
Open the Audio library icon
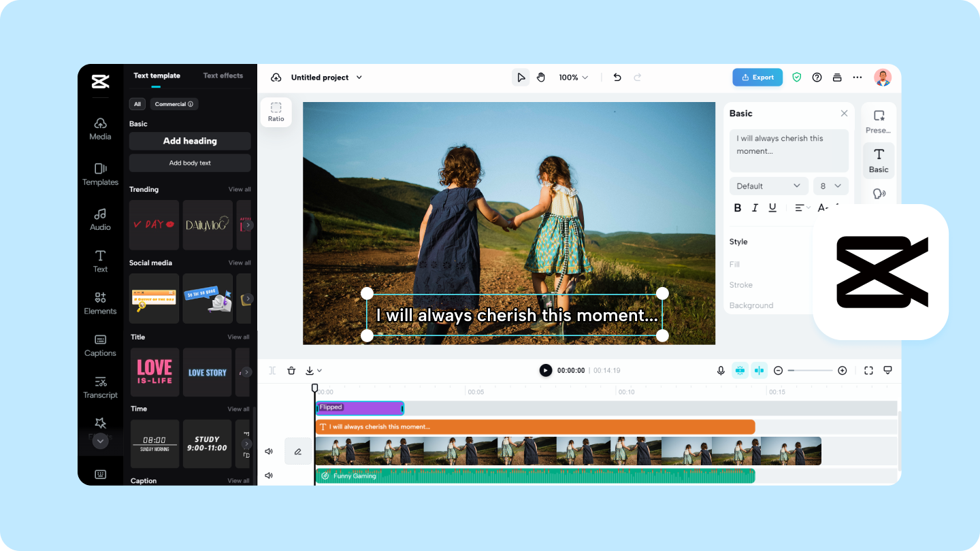(100, 219)
